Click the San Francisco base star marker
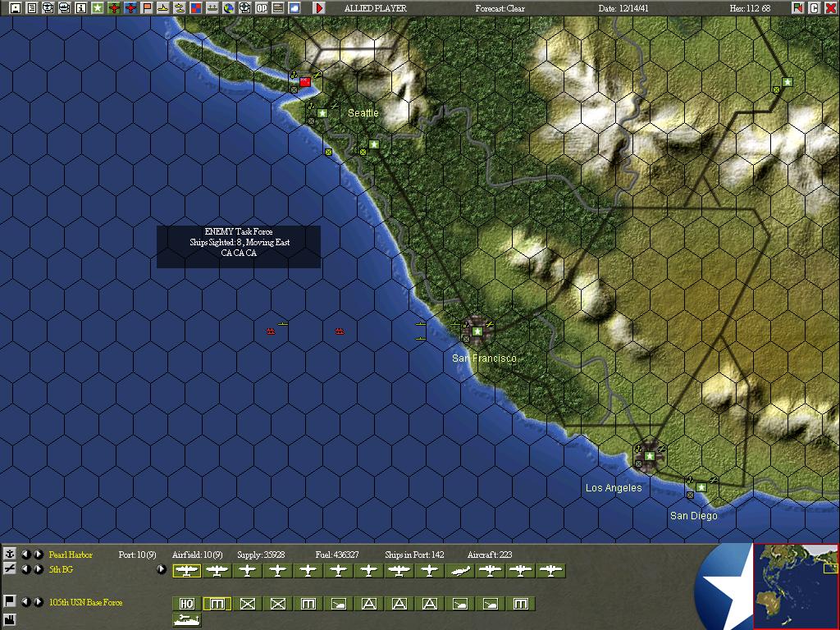The height and width of the screenshot is (630, 840). click(477, 331)
